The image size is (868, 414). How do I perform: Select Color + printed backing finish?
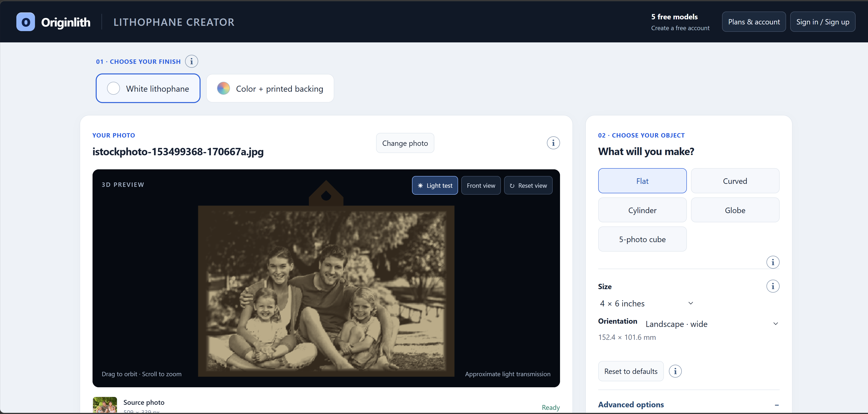[270, 88]
